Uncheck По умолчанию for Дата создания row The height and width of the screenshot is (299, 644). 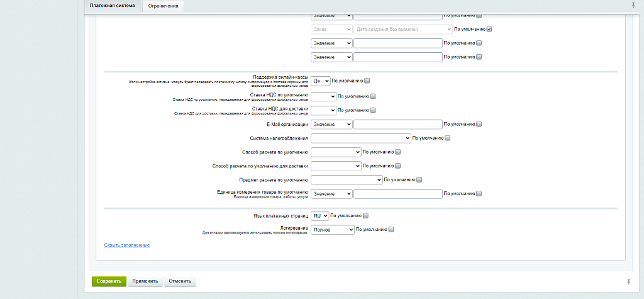coord(489,29)
